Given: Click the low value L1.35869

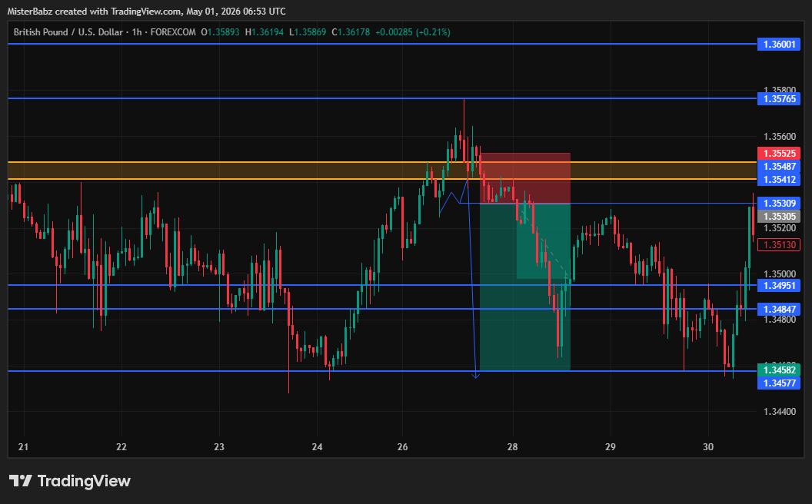Looking at the screenshot, I should [308, 32].
